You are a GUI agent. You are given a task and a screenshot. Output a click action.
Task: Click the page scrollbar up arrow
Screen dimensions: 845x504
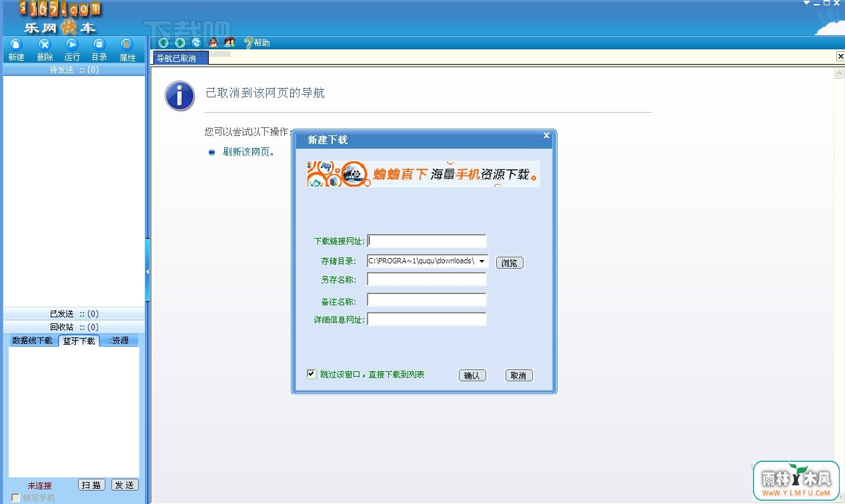tap(840, 72)
